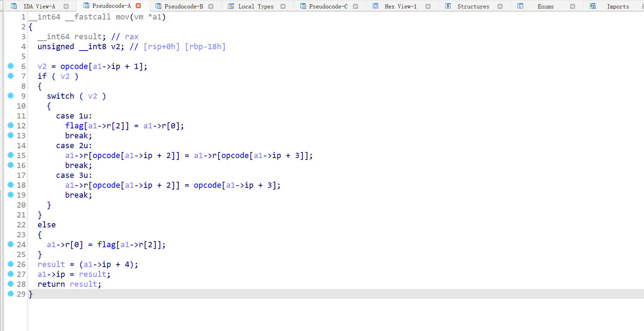Click the function name mov on line 1
The image size is (644, 331).
[122, 17]
